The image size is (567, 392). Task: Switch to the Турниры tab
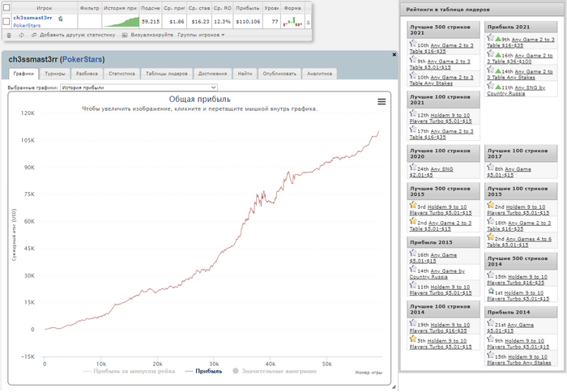click(x=55, y=74)
